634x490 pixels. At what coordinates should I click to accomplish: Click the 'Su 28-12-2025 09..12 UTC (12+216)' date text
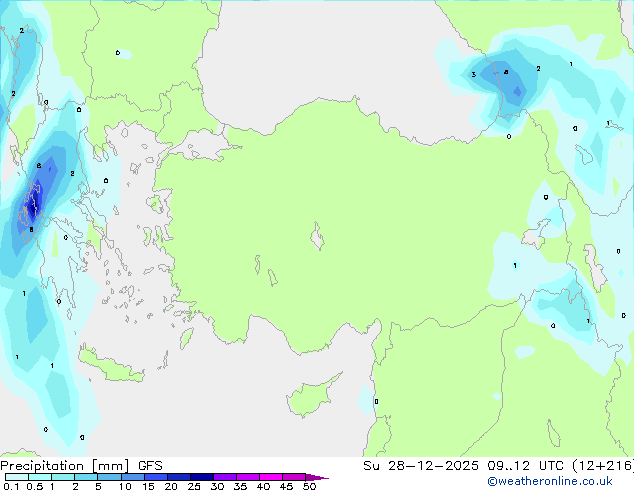498,466
